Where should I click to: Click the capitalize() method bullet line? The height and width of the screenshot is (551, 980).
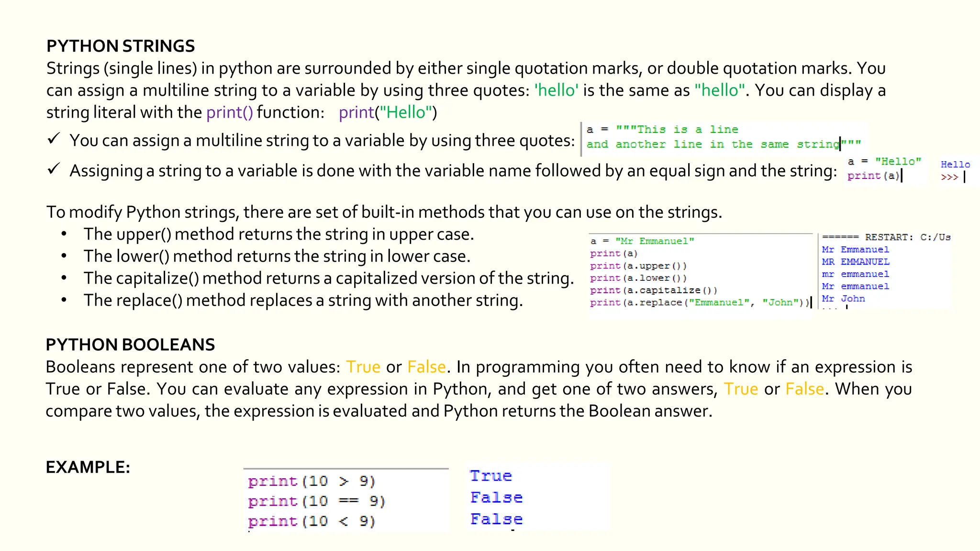(329, 278)
